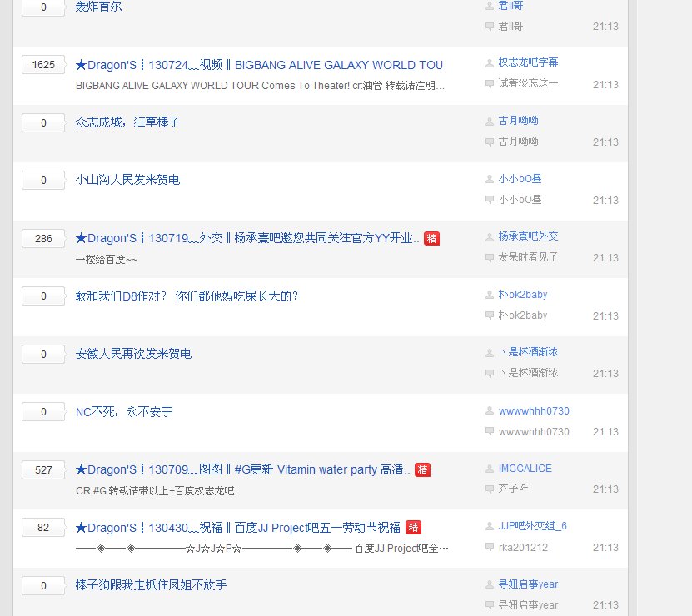The width and height of the screenshot is (692, 616).
Task: Click the 精 essence badge on the 130719 外交 thread
Action: tap(432, 237)
